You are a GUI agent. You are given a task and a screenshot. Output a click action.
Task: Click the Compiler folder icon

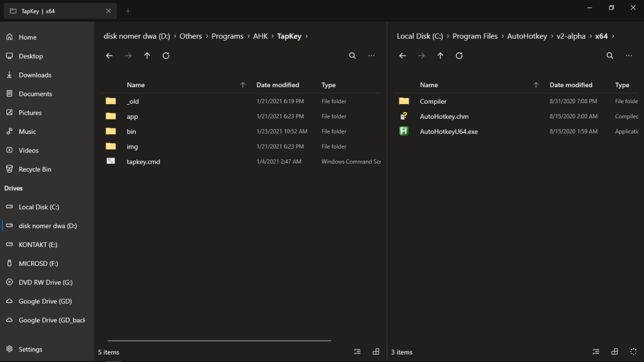click(x=404, y=101)
